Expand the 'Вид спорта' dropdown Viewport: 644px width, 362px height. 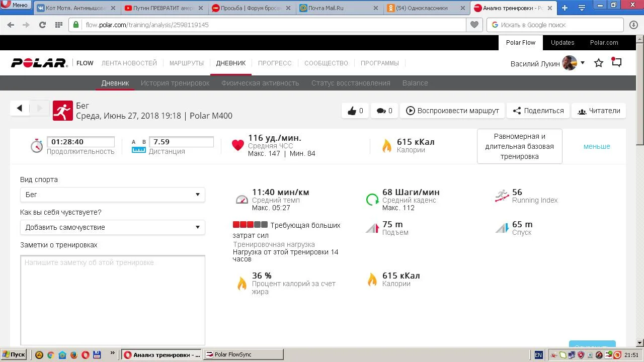click(x=112, y=195)
